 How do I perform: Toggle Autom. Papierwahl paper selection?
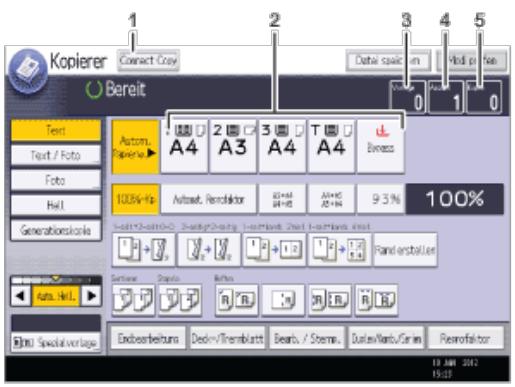point(135,147)
